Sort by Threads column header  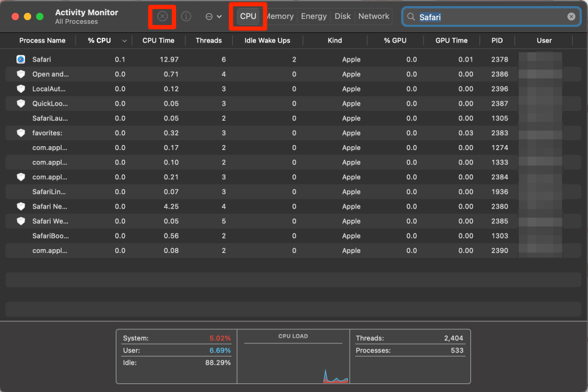(208, 41)
